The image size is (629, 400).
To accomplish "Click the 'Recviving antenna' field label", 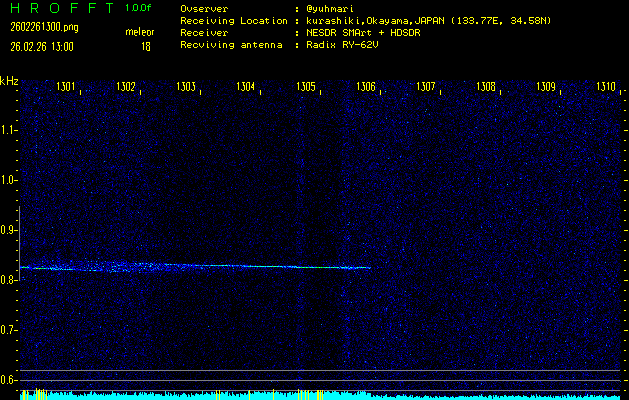I will (x=231, y=45).
